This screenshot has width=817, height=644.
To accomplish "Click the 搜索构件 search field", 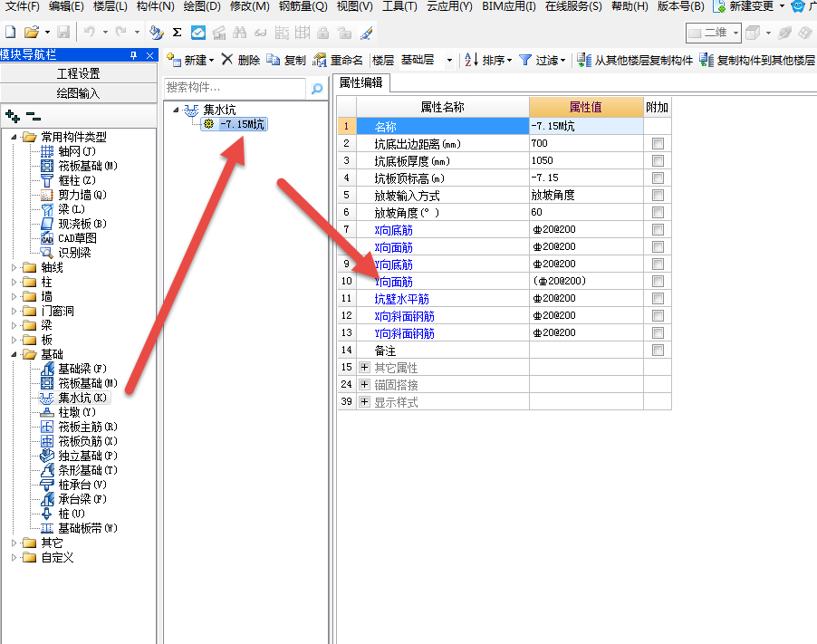I will 235,88.
